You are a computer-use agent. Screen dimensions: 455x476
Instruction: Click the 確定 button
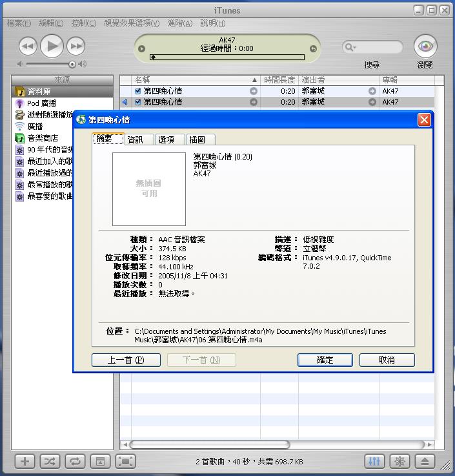click(x=325, y=360)
